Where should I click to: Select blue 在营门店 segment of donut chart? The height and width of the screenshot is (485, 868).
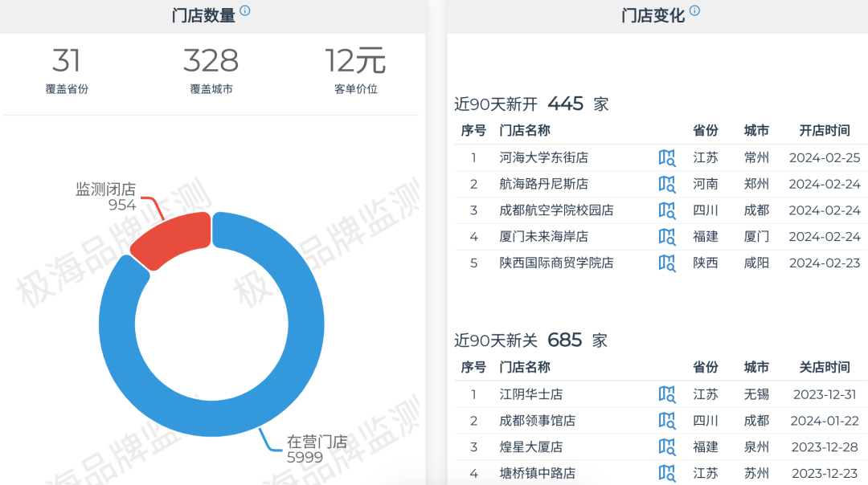pos(305,326)
